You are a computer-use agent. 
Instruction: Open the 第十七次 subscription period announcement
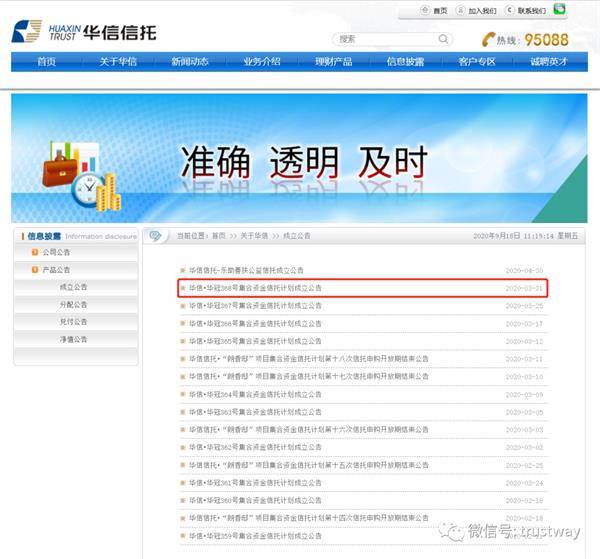tap(308, 376)
